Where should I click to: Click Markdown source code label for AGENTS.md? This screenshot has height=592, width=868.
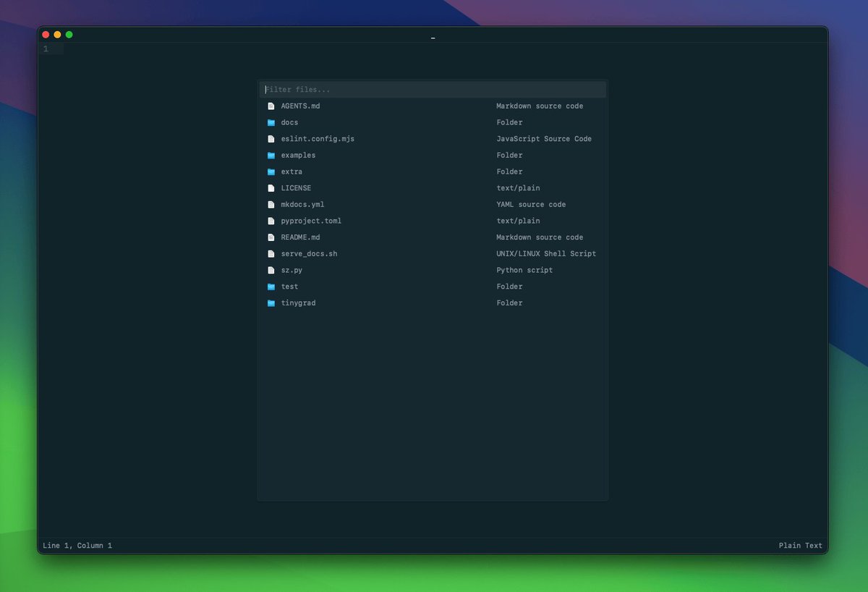(x=540, y=106)
